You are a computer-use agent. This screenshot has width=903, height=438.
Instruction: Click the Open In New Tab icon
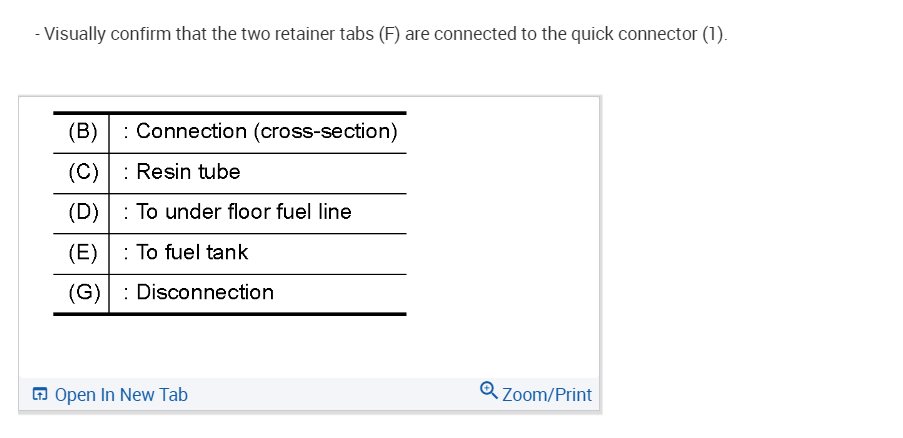tap(39, 395)
